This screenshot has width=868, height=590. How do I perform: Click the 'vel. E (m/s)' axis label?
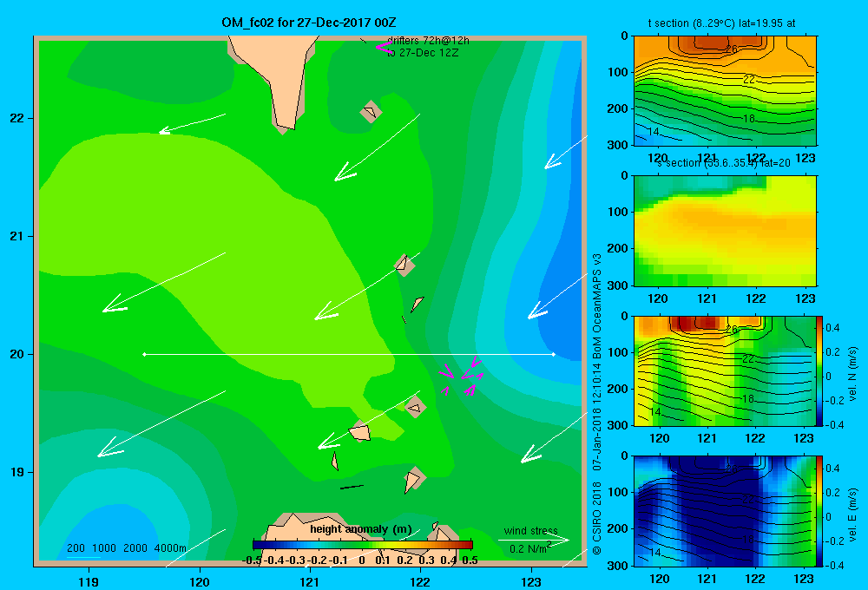tap(852, 515)
